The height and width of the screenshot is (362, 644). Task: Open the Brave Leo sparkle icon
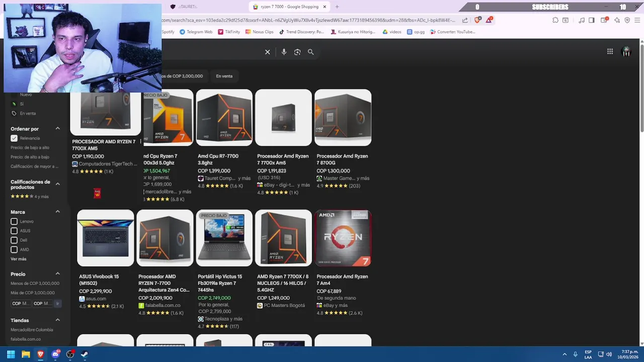click(617, 20)
